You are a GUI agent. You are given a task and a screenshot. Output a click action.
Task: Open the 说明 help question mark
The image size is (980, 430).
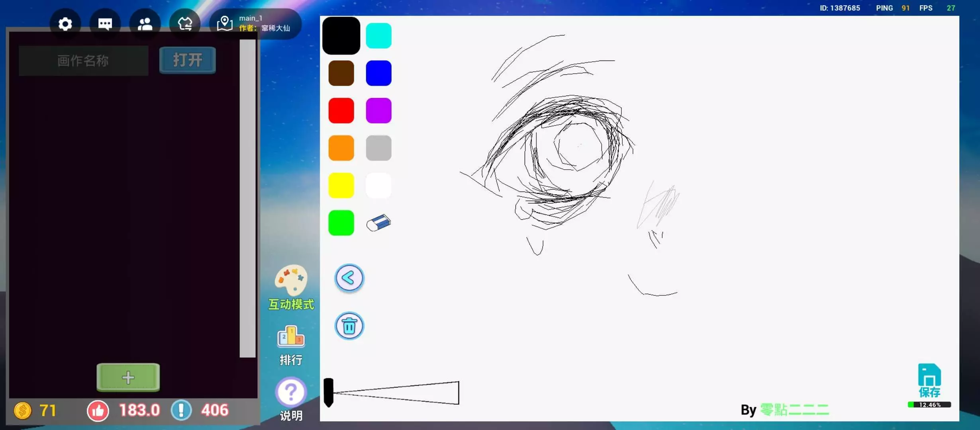(291, 392)
